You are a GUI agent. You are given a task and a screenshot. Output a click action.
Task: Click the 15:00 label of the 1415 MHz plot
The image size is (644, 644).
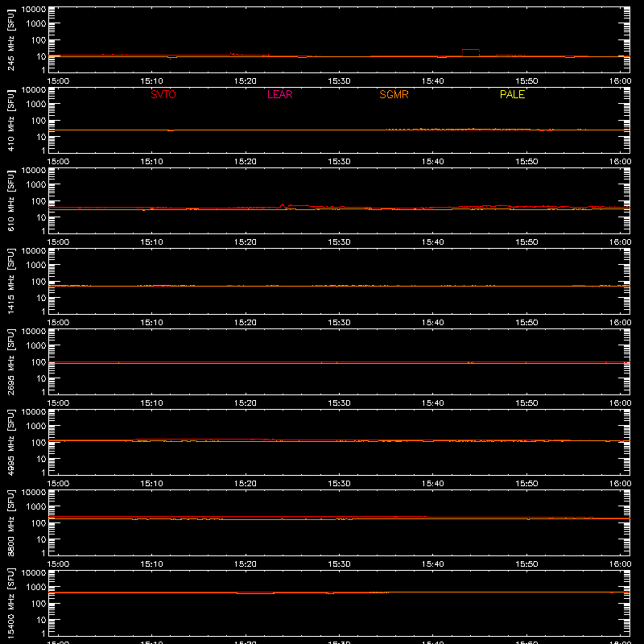click(x=58, y=323)
